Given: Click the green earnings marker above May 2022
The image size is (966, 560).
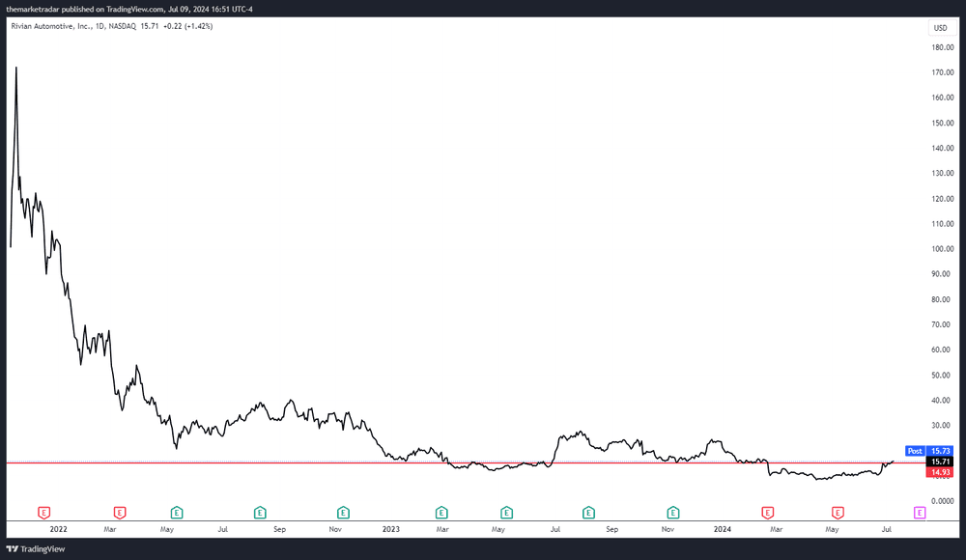Looking at the screenshot, I should 177,511.
